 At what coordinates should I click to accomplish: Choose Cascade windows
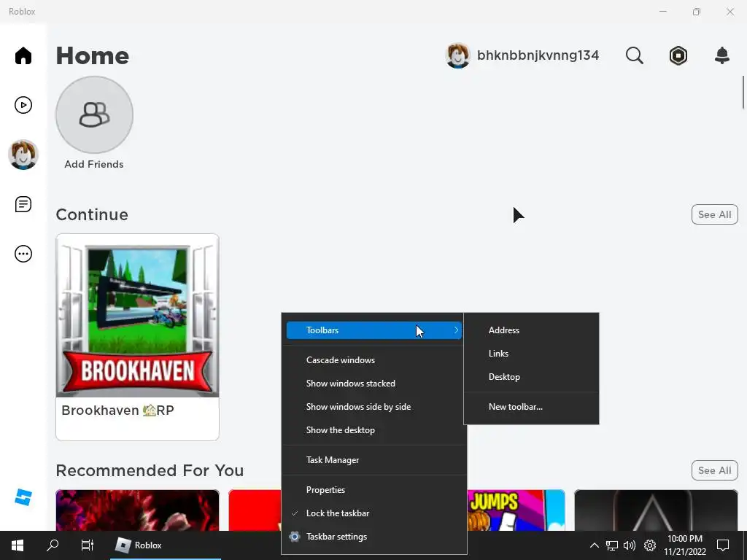click(374, 360)
